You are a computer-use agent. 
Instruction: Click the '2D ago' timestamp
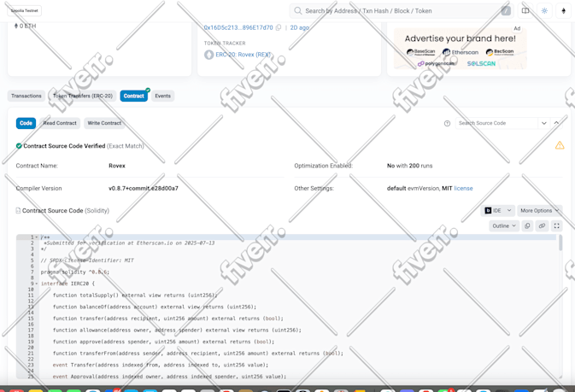click(x=300, y=27)
